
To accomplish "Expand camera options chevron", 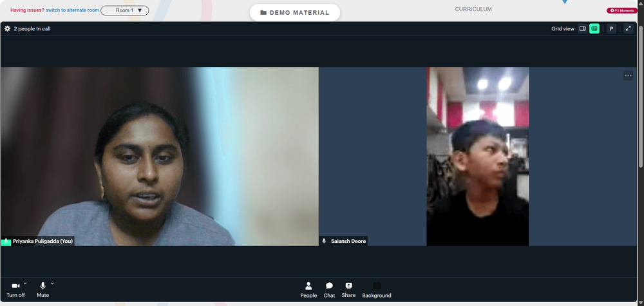I will (x=25, y=283).
